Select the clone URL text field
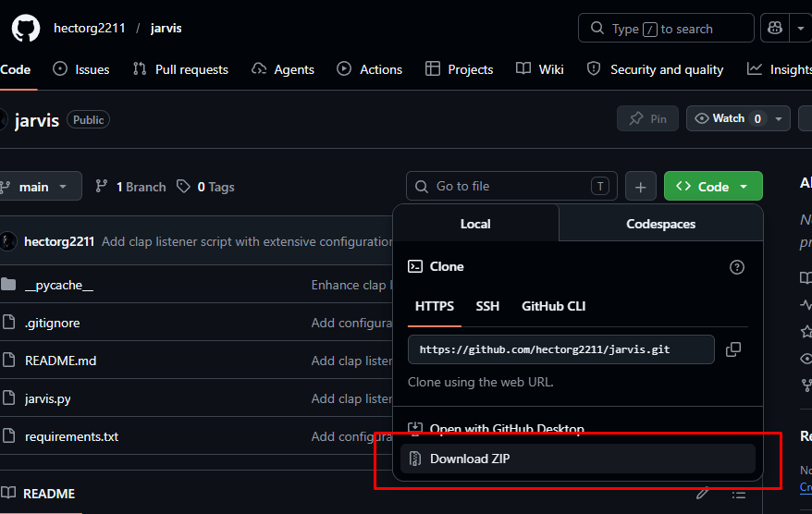Image resolution: width=812 pixels, height=514 pixels. (560, 349)
